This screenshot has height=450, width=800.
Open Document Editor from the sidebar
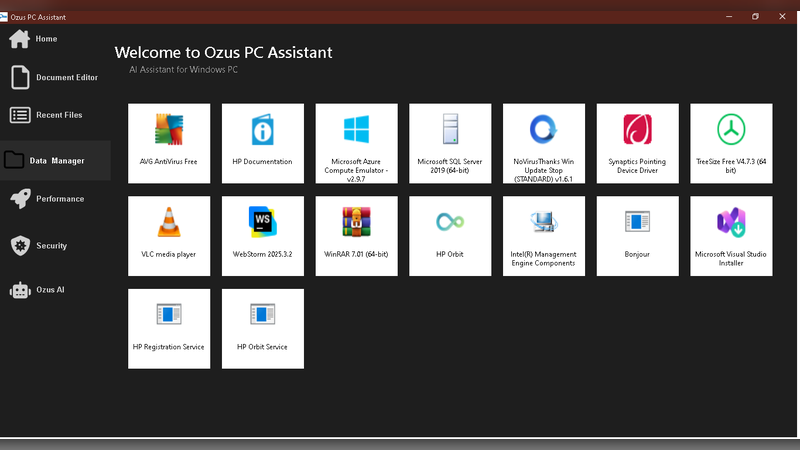(66, 77)
